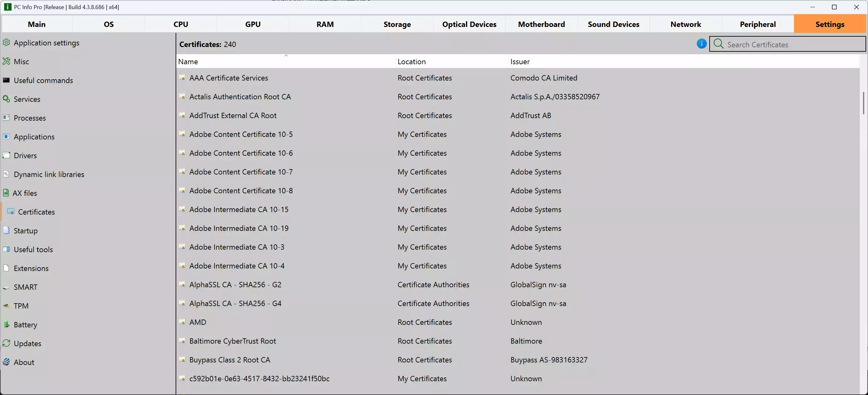Open the RAM tab
The width and height of the screenshot is (868, 395).
(325, 24)
